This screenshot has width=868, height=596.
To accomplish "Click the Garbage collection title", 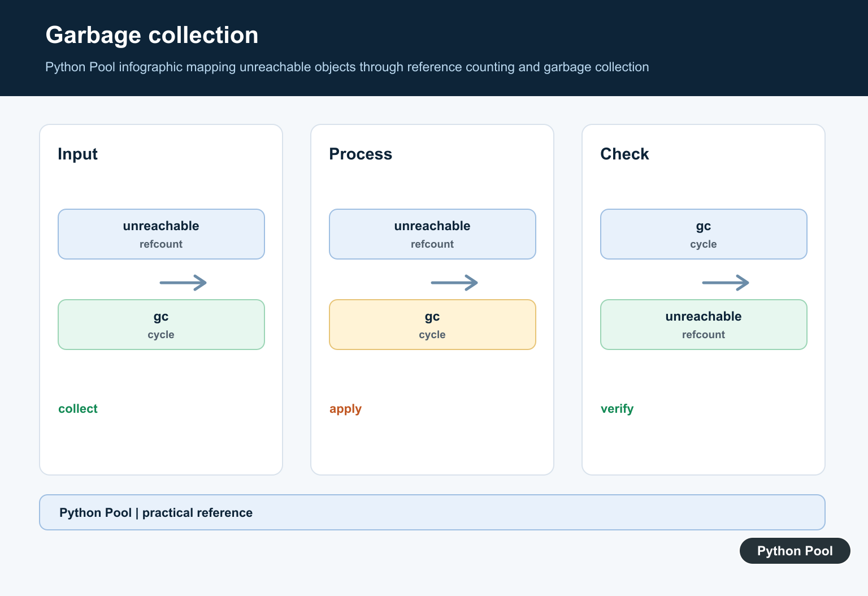I will pyautogui.click(x=152, y=35).
